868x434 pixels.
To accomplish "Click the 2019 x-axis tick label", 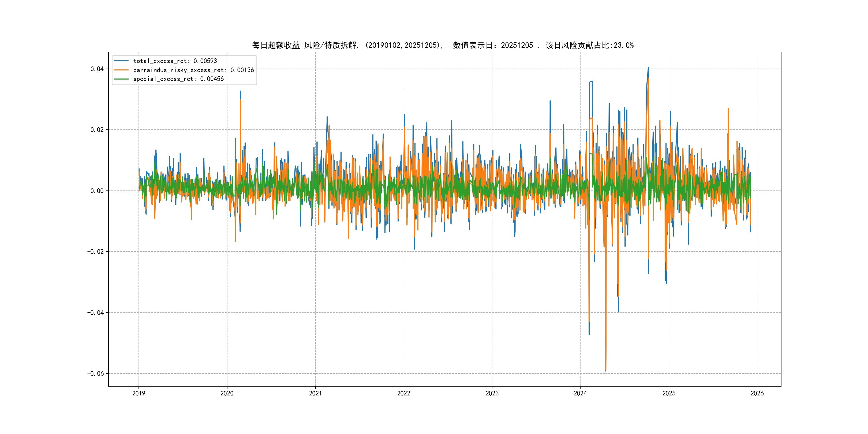I will point(139,393).
